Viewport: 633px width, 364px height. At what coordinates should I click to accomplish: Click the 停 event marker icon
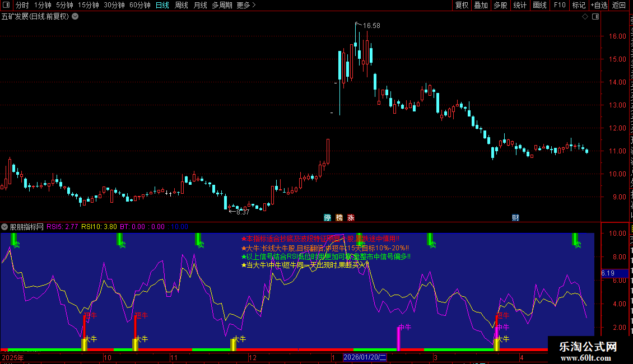[327, 217]
